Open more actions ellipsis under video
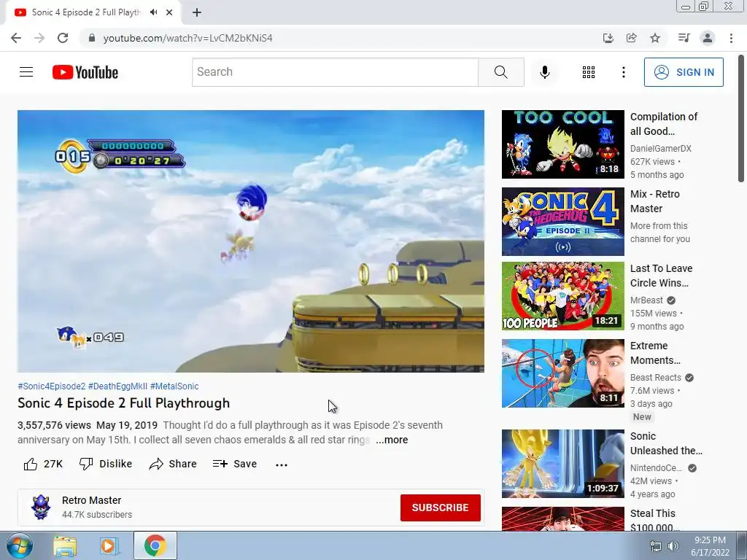747x560 pixels. 282,464
